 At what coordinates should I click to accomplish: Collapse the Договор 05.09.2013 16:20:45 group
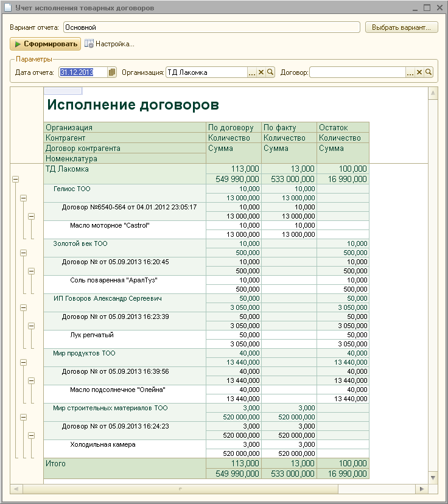click(x=32, y=271)
